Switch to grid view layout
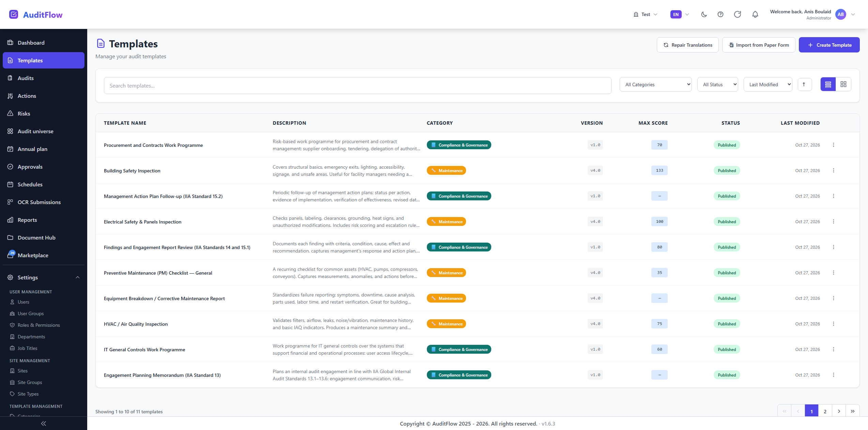Viewport: 868px width, 430px height. click(843, 84)
